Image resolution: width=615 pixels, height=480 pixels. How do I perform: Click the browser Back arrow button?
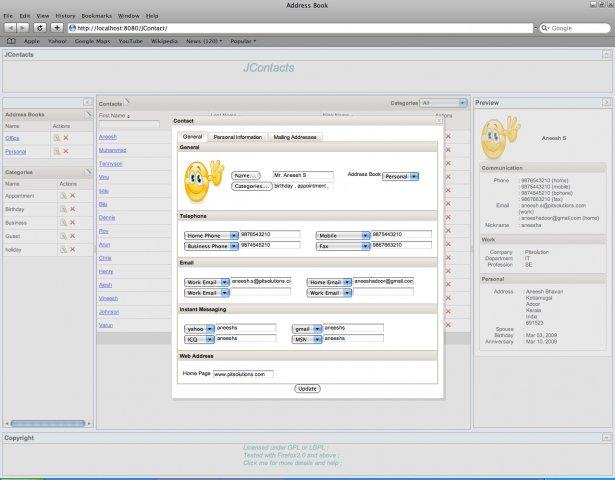tap(11, 28)
